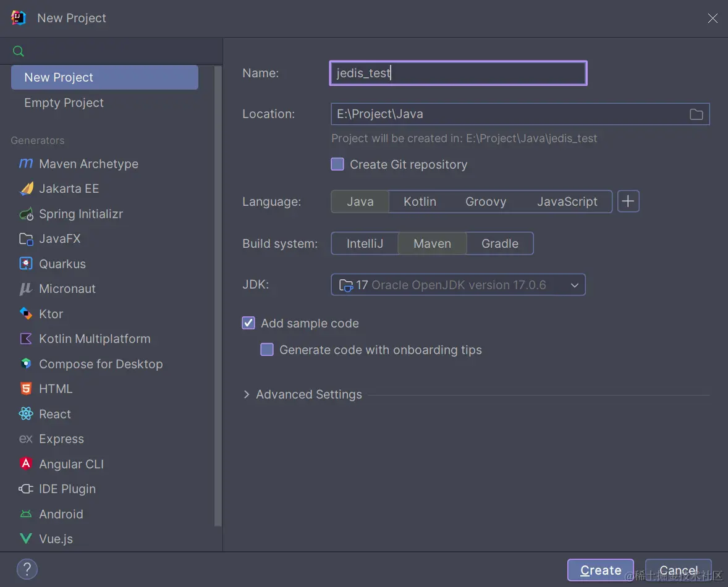Open help via question mark button
Screen dimensions: 728x587
point(27,569)
